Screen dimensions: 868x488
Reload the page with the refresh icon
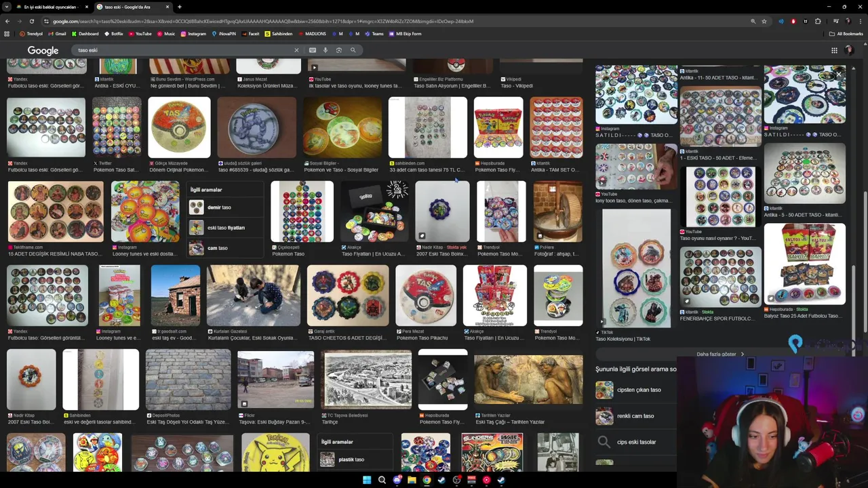31,21
